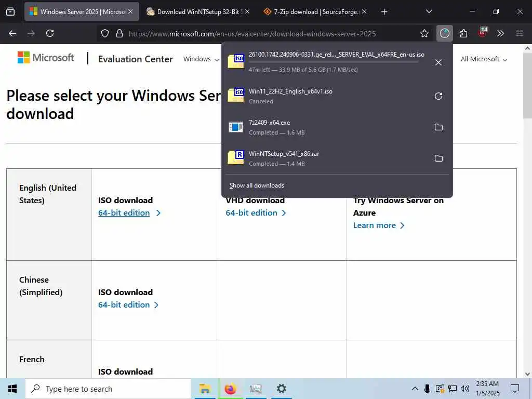This screenshot has width=532, height=399.
Task: Click the address bar URL
Action: coord(252,34)
